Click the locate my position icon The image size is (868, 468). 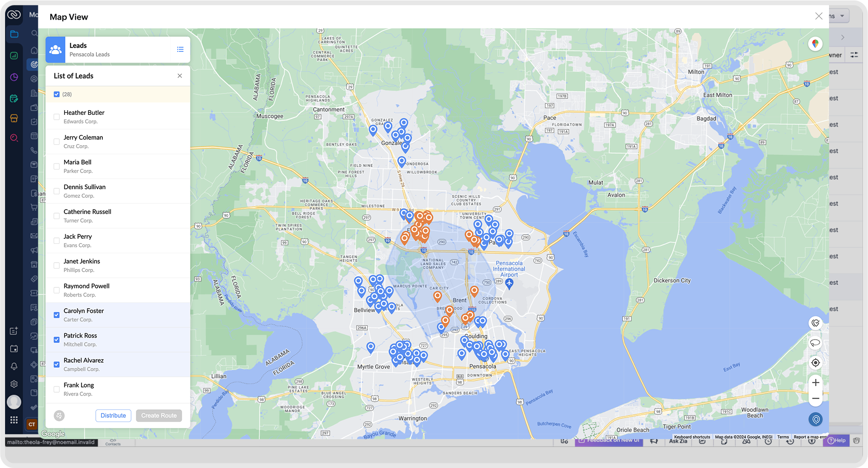tap(815, 363)
